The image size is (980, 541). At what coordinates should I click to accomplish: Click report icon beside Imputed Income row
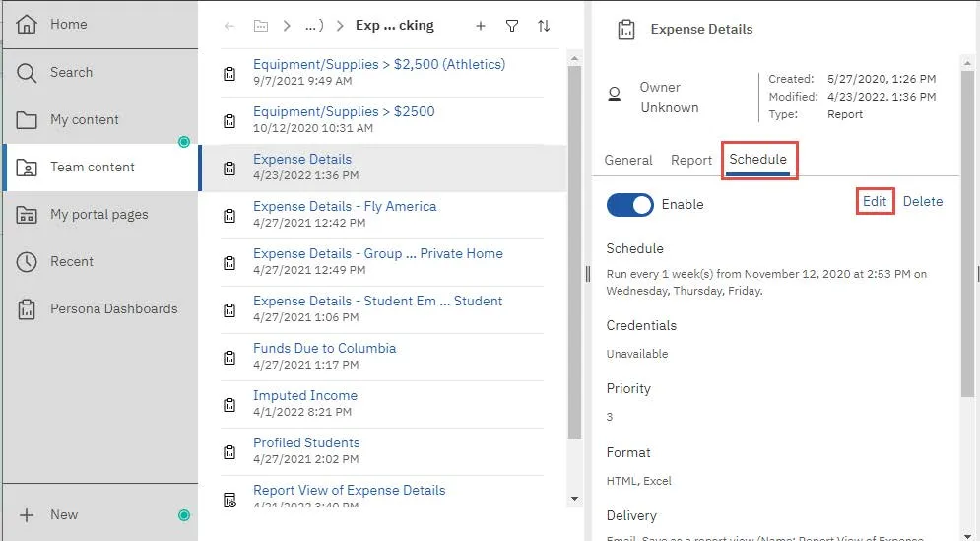tap(229, 405)
